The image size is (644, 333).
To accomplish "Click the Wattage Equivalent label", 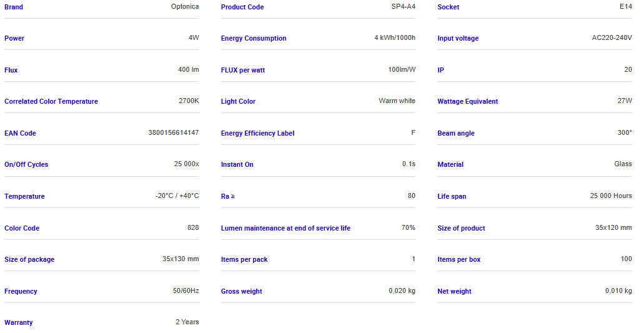I will click(468, 101).
